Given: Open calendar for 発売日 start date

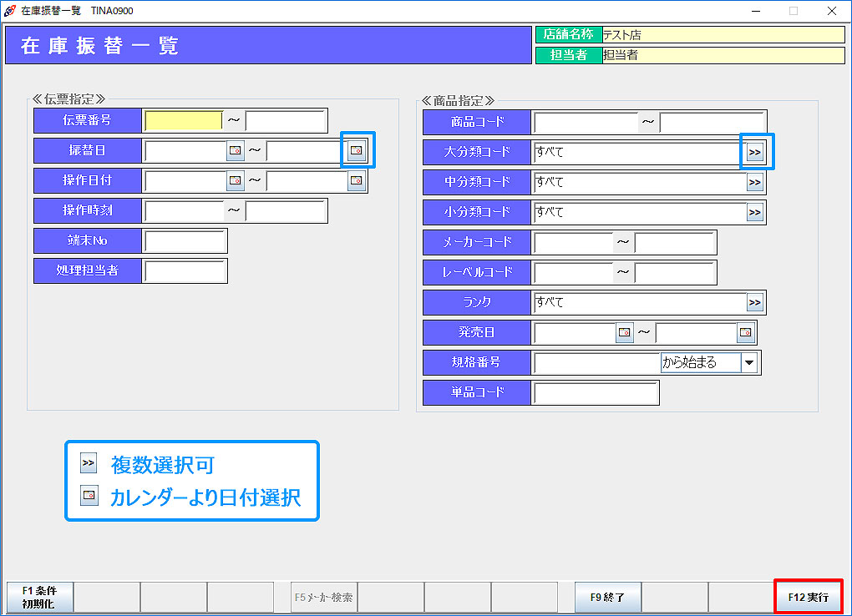Looking at the screenshot, I should (624, 333).
